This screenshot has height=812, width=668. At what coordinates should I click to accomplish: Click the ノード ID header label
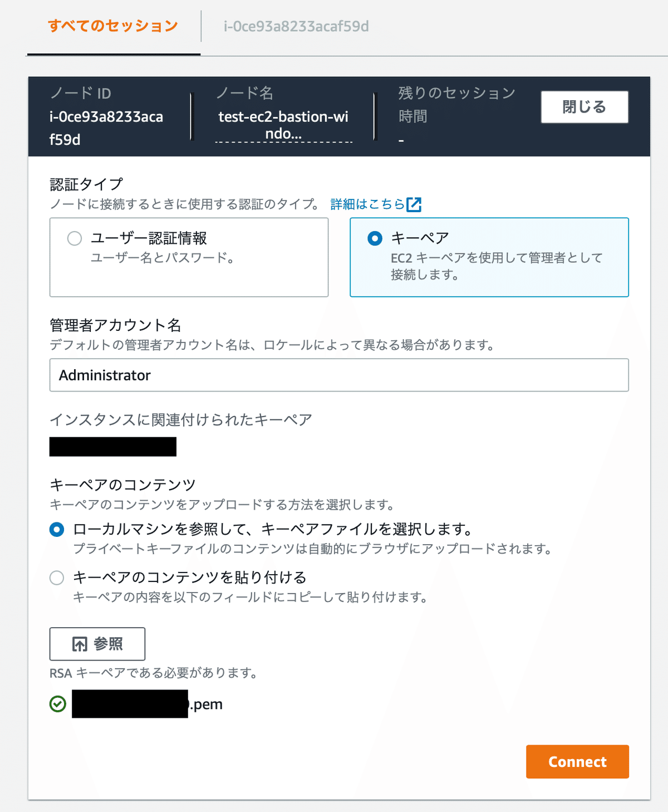[x=81, y=93]
